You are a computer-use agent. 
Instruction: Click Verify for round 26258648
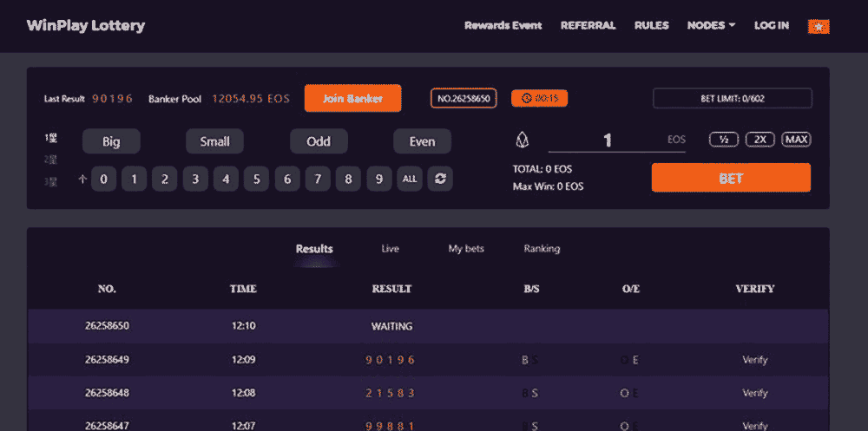point(755,394)
